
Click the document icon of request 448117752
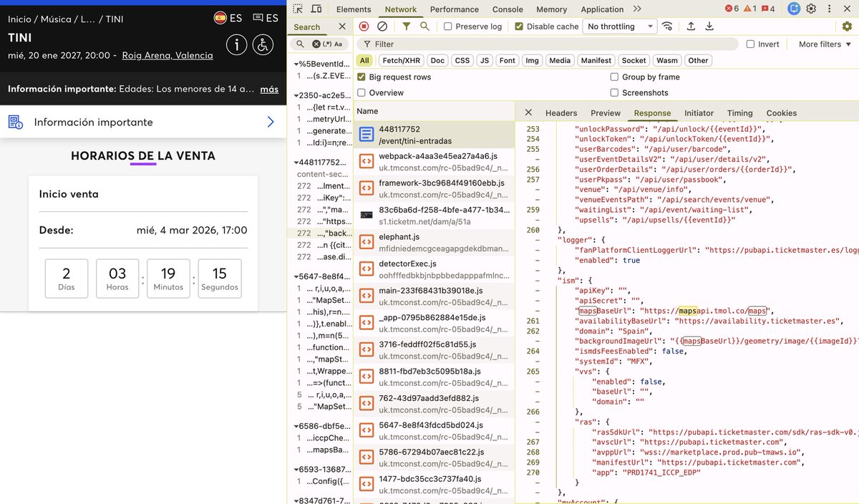pos(366,135)
